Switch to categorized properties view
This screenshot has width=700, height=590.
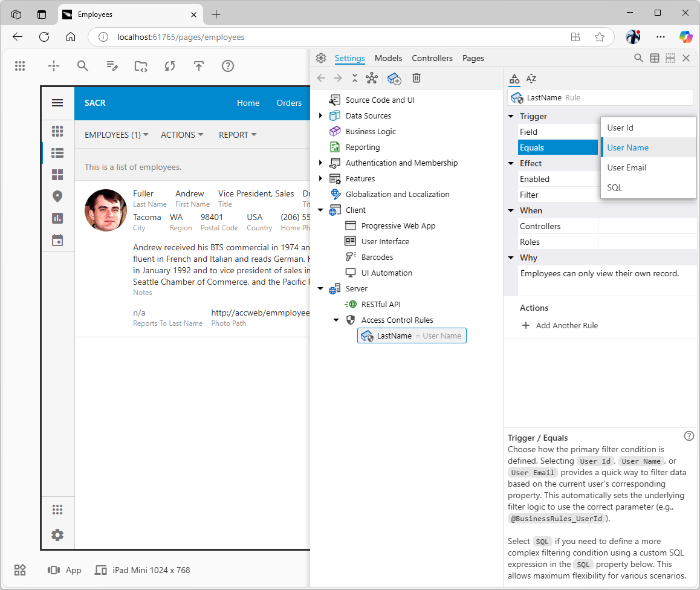(x=514, y=79)
